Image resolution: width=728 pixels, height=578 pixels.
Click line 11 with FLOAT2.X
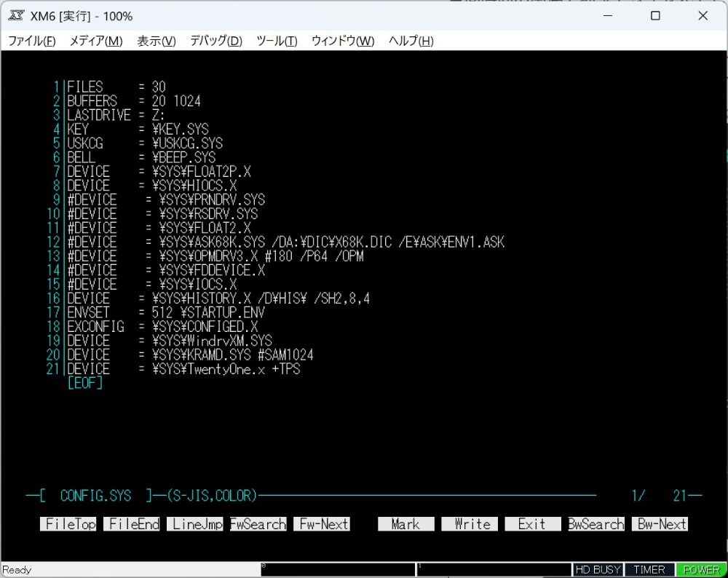(x=159, y=228)
